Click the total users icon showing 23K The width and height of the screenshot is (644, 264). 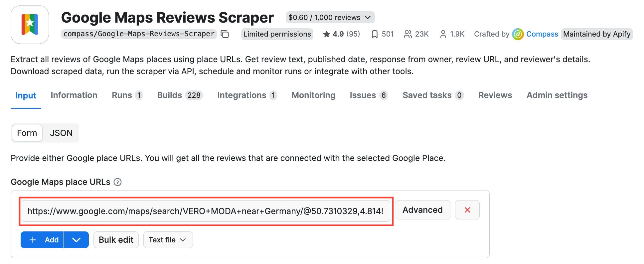click(408, 34)
